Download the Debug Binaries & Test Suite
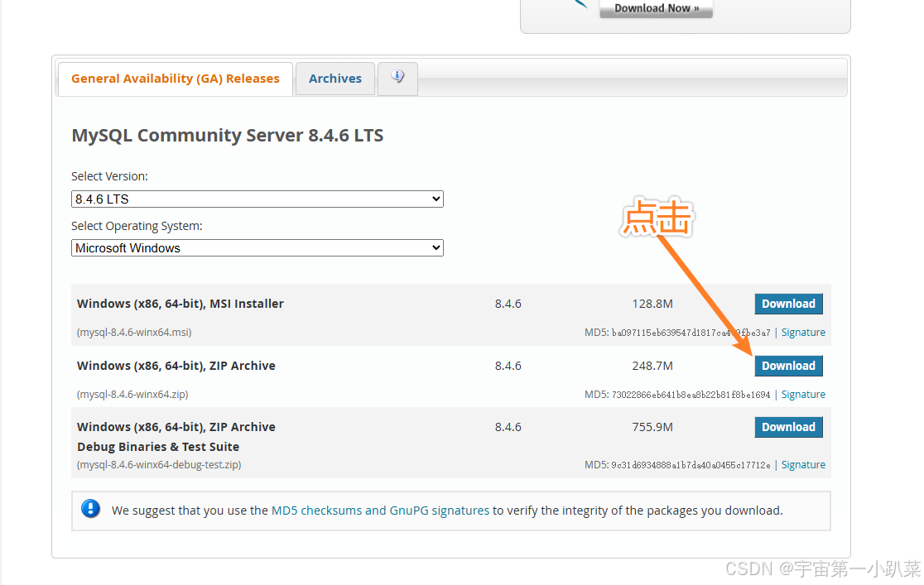The height and width of the screenshot is (585, 924). point(788,427)
